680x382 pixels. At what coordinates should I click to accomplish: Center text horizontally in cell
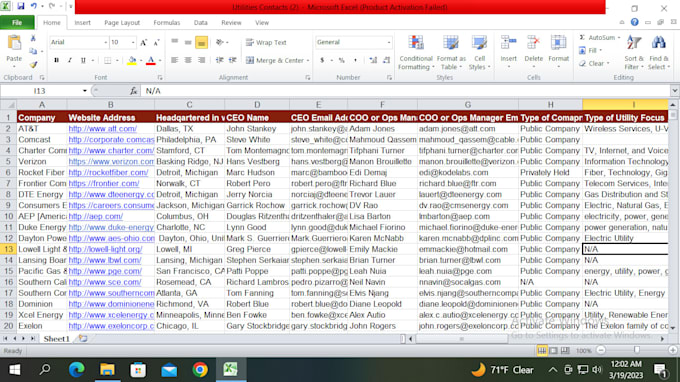tap(188, 60)
